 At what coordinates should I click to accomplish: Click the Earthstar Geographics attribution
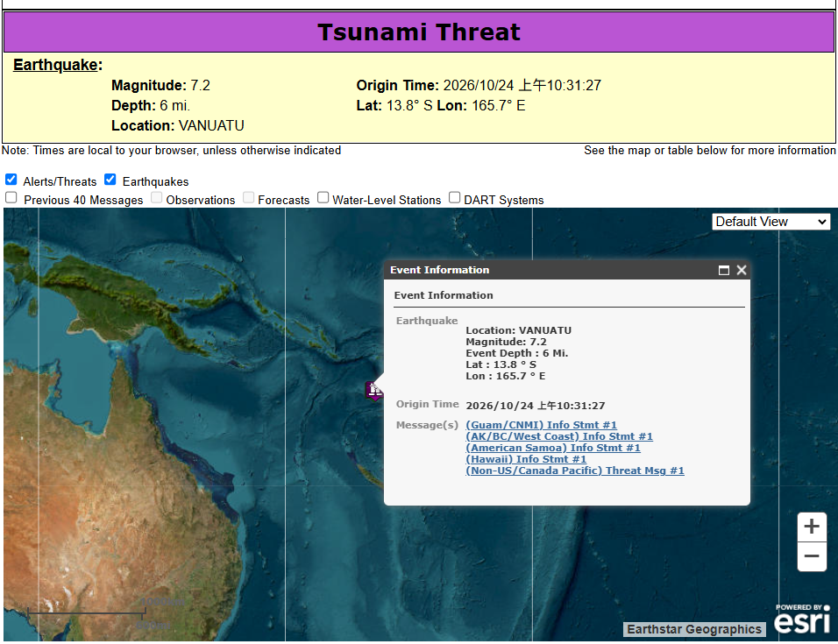[694, 630]
